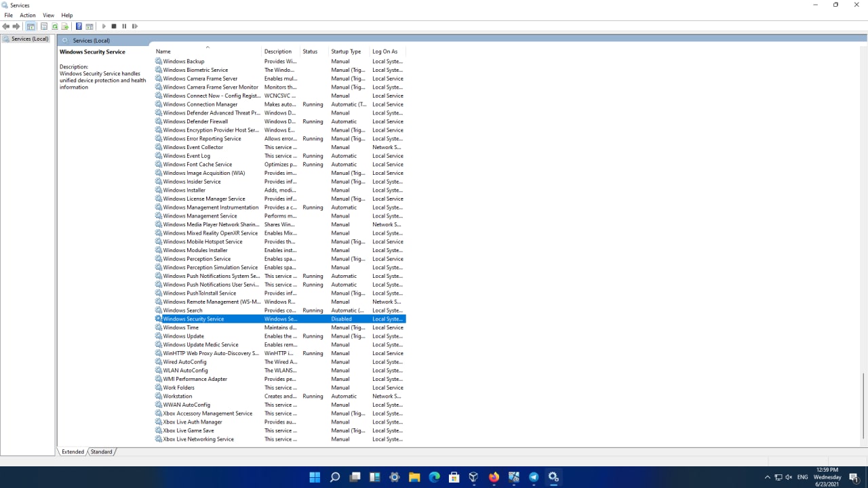Select Xbox Live Auth Manager
Screen dimensions: 868x488
click(x=193, y=422)
